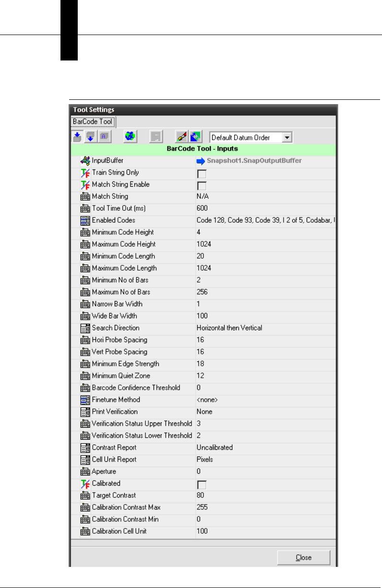Screen dimensions: 382x588
Task: Open the Enabled Codes value list
Action: 265,221
